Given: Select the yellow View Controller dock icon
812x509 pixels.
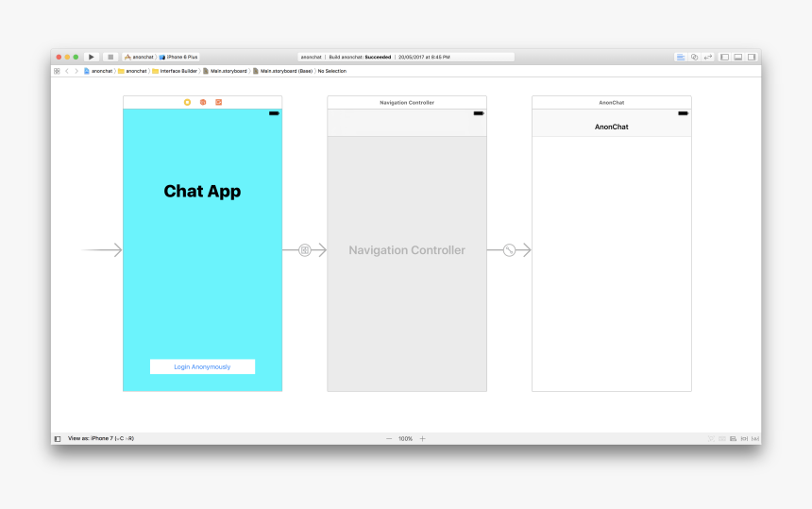Looking at the screenshot, I should point(188,103).
